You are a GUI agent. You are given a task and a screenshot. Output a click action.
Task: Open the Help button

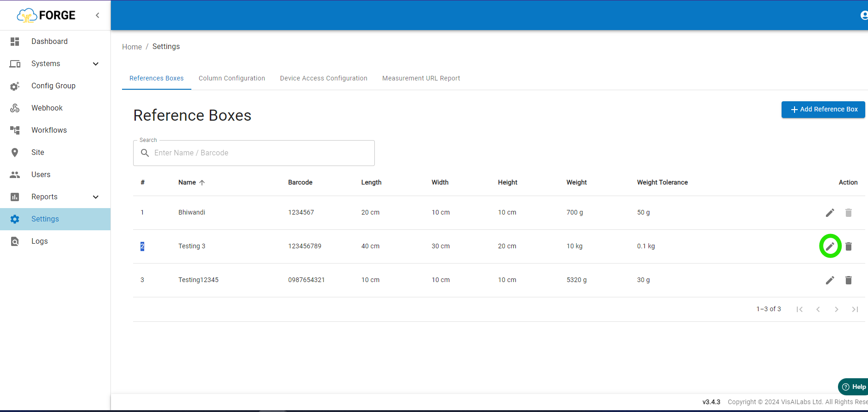click(x=853, y=387)
